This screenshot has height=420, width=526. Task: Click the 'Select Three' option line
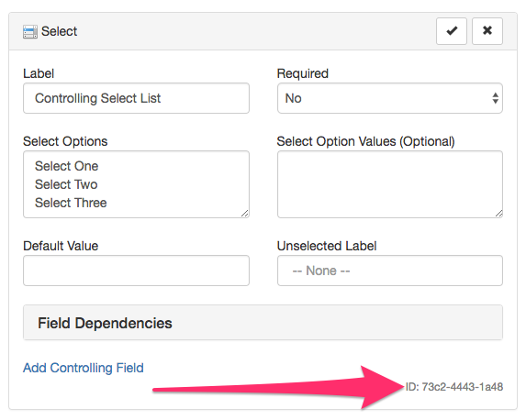tap(71, 203)
